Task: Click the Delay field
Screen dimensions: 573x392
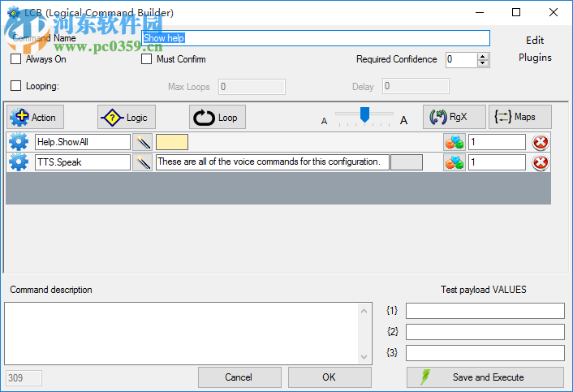Action: coord(416,86)
